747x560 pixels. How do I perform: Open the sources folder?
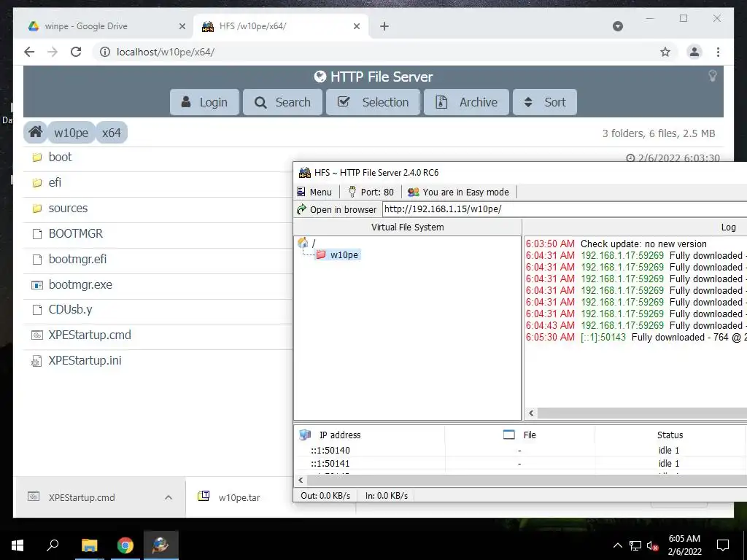pos(68,208)
